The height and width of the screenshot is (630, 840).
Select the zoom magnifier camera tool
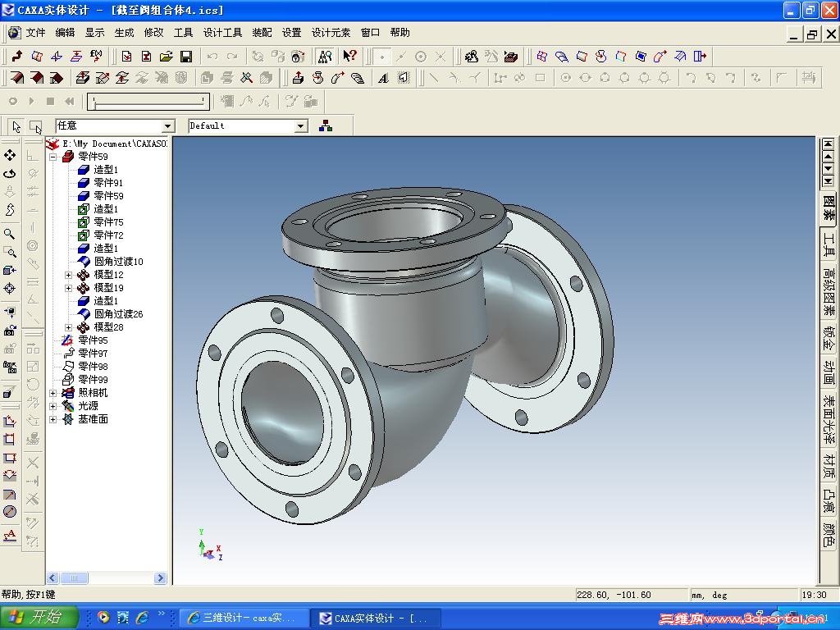10,234
